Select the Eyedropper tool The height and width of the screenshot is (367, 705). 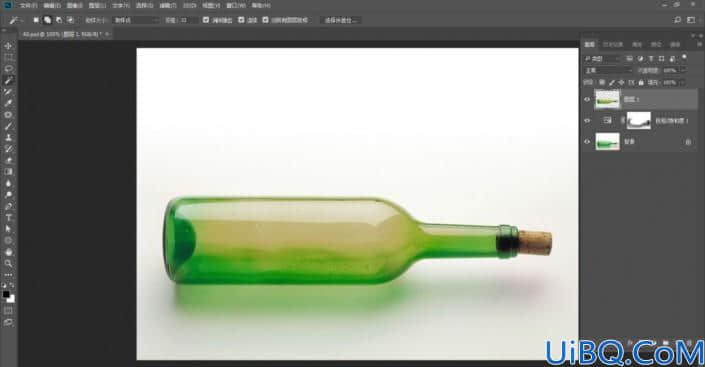coord(8,103)
